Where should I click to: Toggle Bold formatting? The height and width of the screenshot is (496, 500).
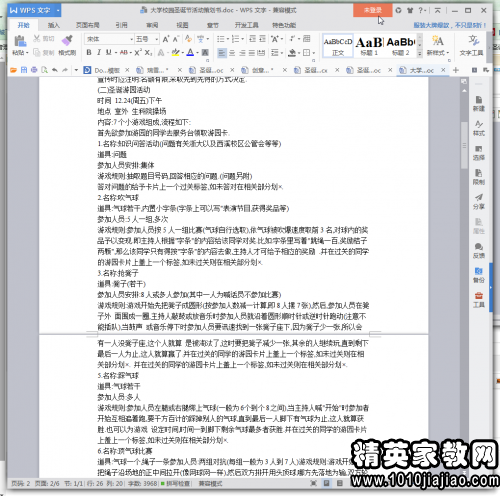coord(89,52)
